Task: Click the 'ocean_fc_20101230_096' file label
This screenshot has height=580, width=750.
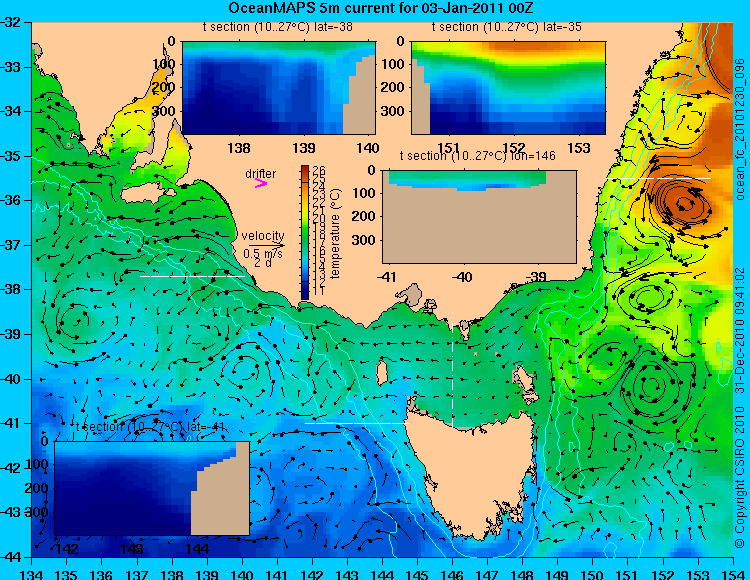Action: pyautogui.click(x=740, y=129)
